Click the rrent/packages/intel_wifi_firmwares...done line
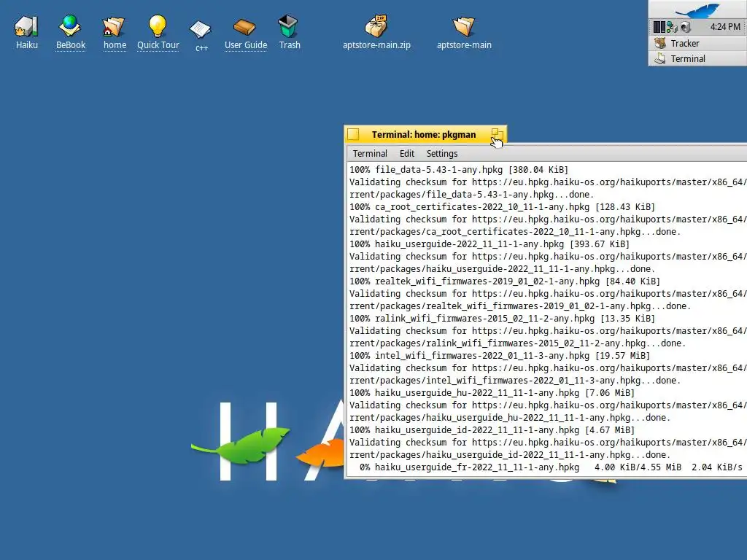This screenshot has width=747, height=560. [x=515, y=380]
